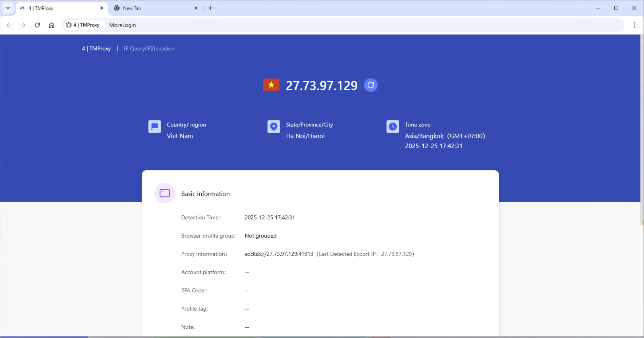The image size is (644, 338).
Task: Click the socks5 proxy address text
Action: pos(279,254)
